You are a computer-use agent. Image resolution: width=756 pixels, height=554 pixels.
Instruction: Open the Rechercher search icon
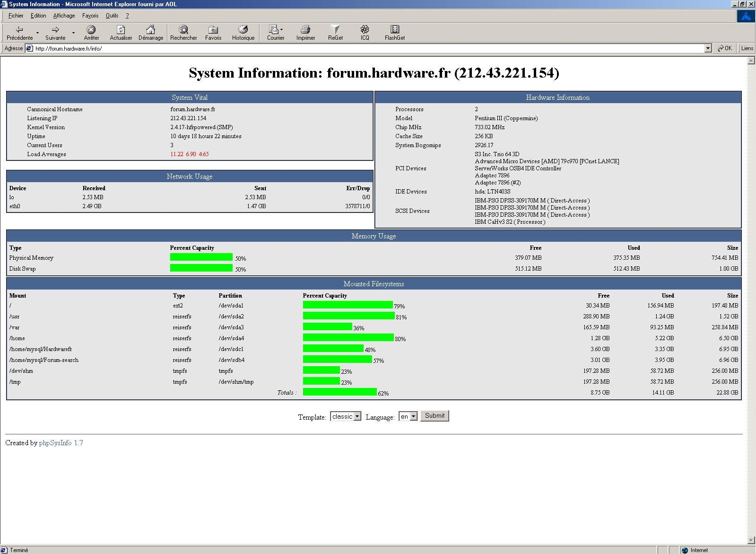click(x=183, y=30)
